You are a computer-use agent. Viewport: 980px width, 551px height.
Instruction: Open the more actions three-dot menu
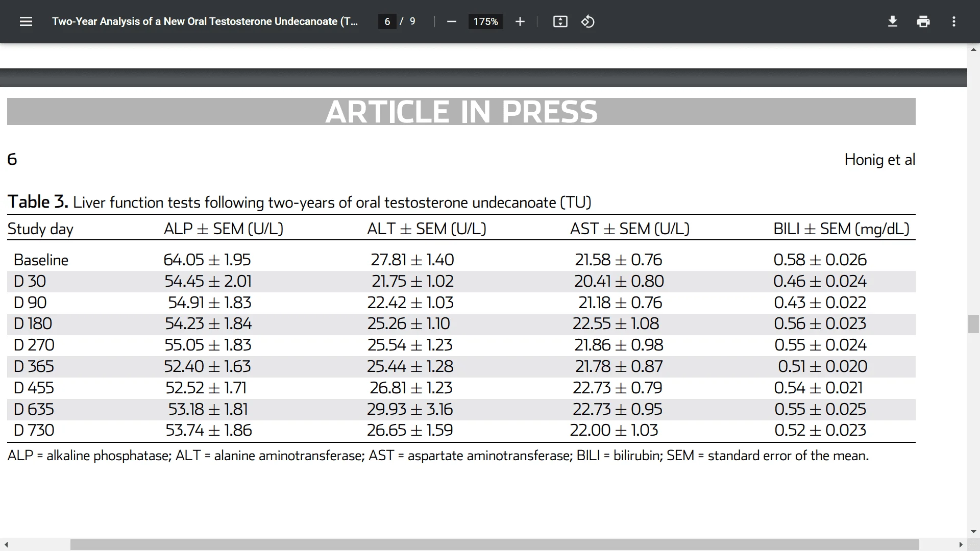coord(953,21)
